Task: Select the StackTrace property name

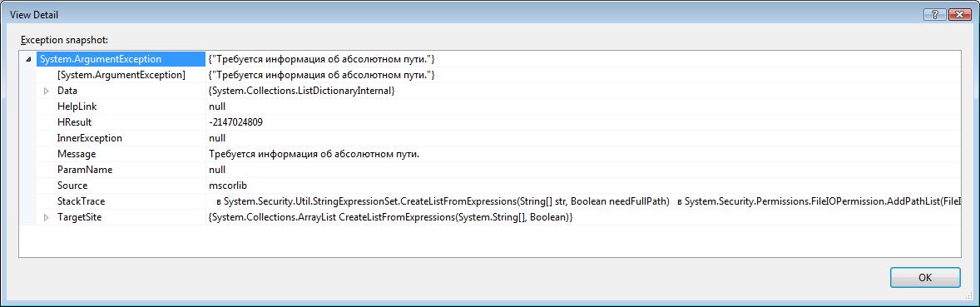Action: [81, 201]
